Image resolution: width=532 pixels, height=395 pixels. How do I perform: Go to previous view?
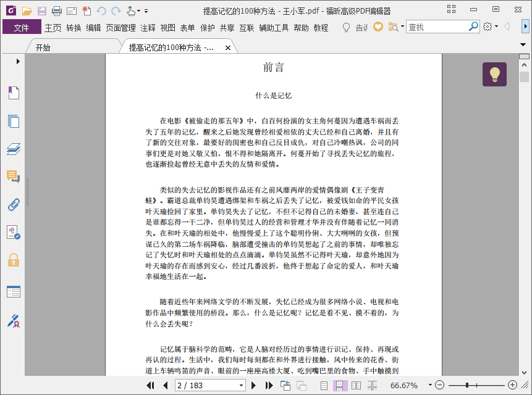click(x=285, y=385)
